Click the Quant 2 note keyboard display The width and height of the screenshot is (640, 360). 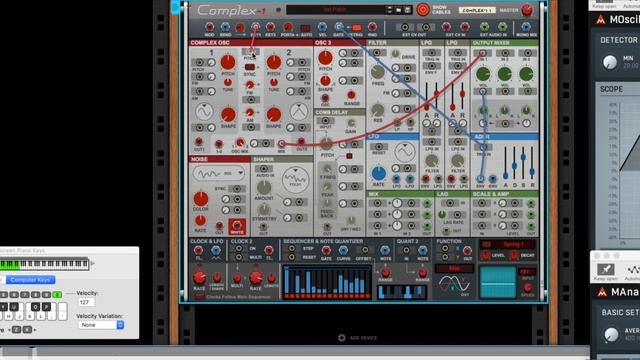(402, 292)
